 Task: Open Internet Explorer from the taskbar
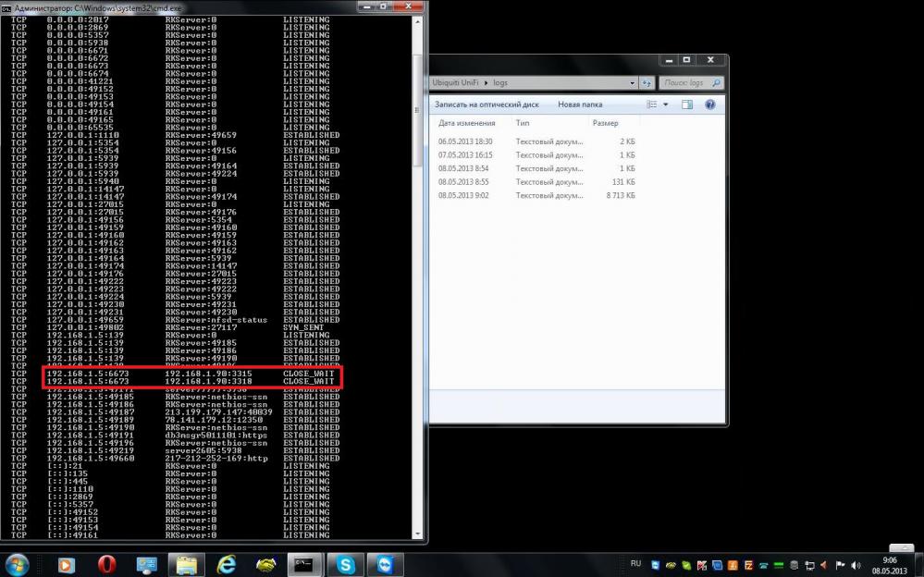(227, 563)
